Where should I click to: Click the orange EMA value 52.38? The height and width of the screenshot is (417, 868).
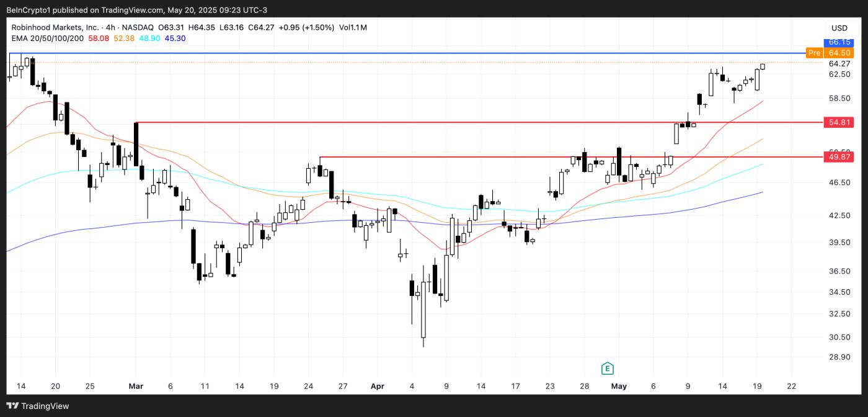click(x=123, y=38)
